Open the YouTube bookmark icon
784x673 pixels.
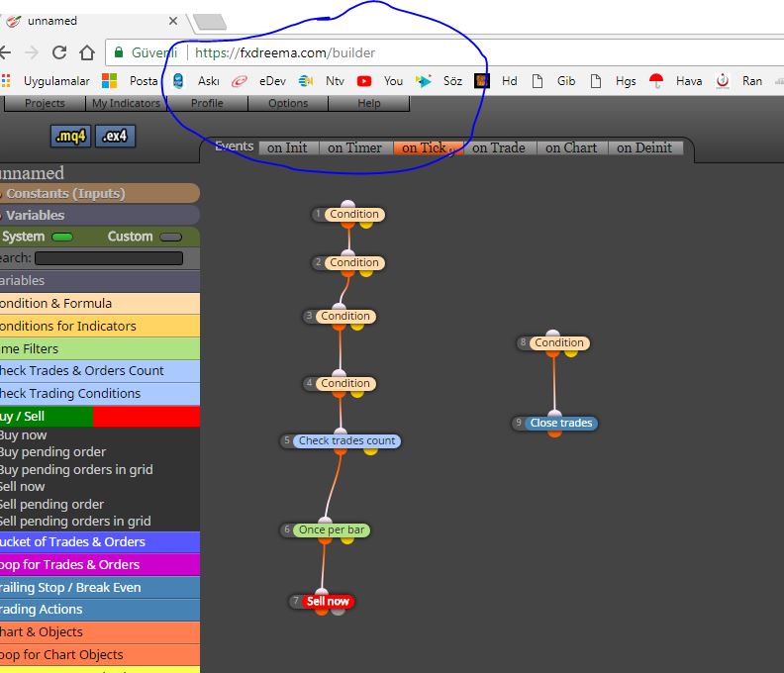pyautogui.click(x=364, y=81)
